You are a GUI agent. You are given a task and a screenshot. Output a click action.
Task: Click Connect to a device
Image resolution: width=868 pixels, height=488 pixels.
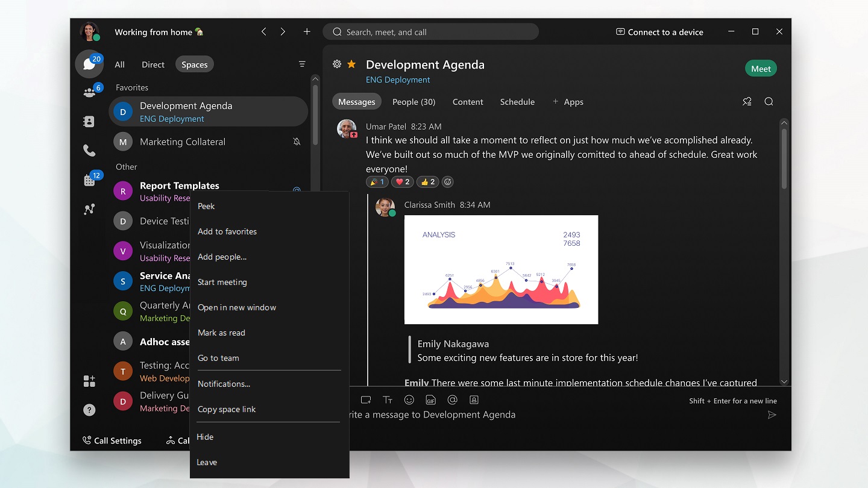coord(659,32)
